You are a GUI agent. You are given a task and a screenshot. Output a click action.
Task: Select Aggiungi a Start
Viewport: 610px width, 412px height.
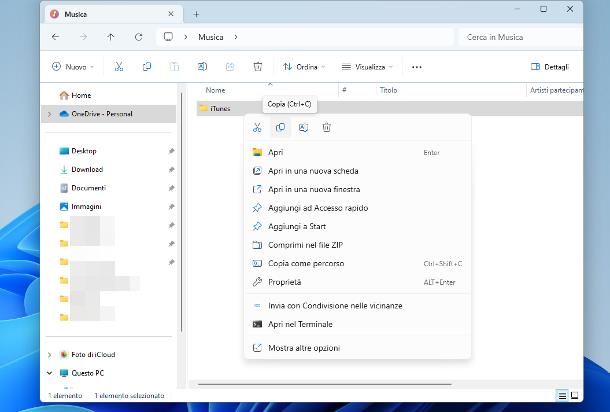coord(357,226)
